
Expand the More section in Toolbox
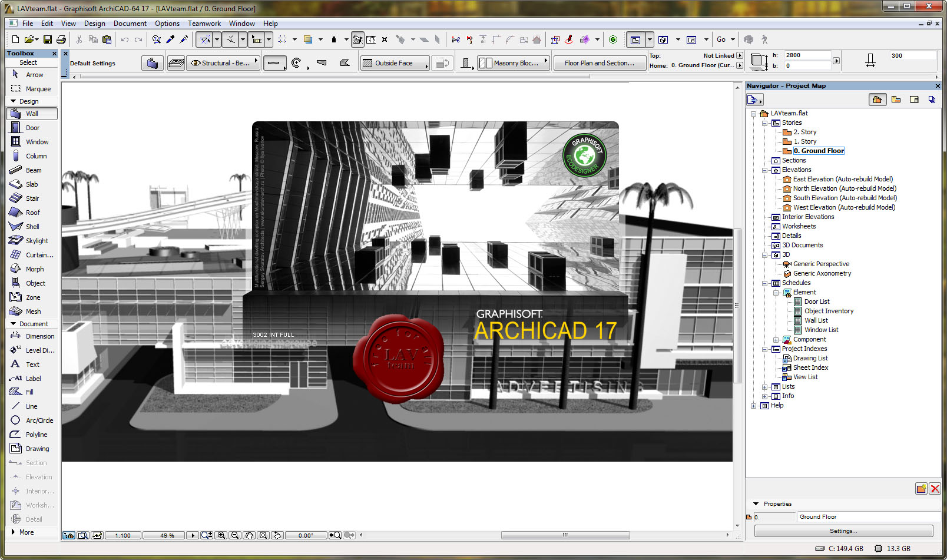point(13,532)
